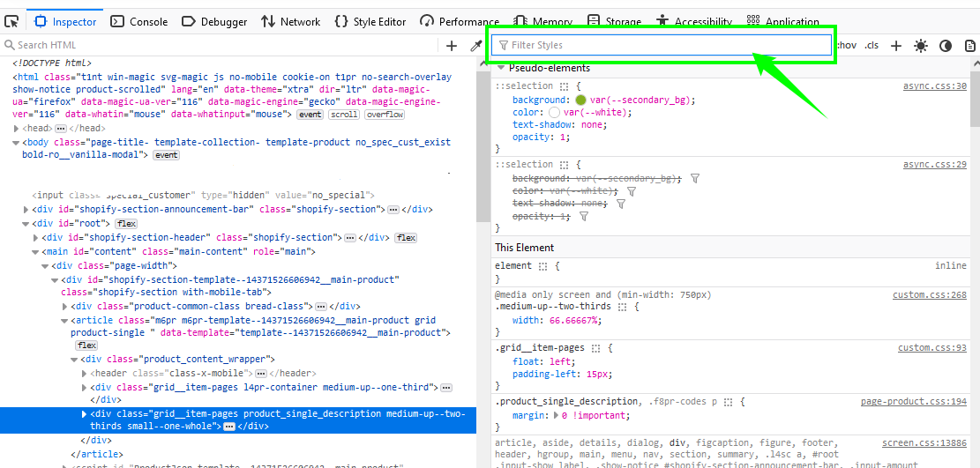Click the ellipsis badge inside head element
The width and height of the screenshot is (980, 468).
tap(61, 129)
